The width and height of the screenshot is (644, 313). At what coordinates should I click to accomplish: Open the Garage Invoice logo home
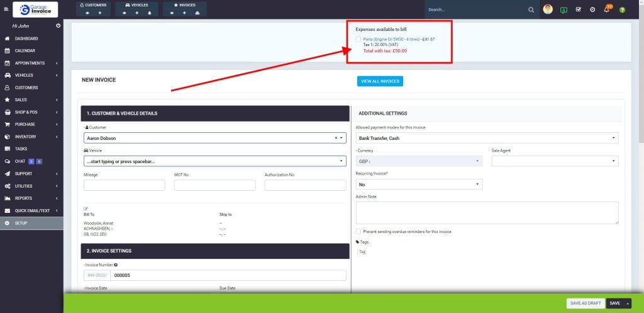click(x=35, y=9)
